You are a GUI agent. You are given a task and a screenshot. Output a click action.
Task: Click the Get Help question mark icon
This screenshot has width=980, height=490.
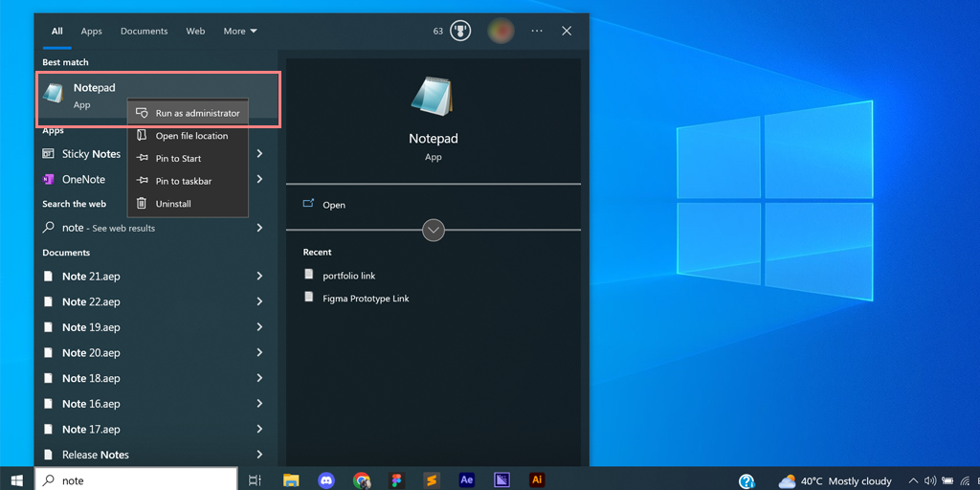click(x=746, y=480)
